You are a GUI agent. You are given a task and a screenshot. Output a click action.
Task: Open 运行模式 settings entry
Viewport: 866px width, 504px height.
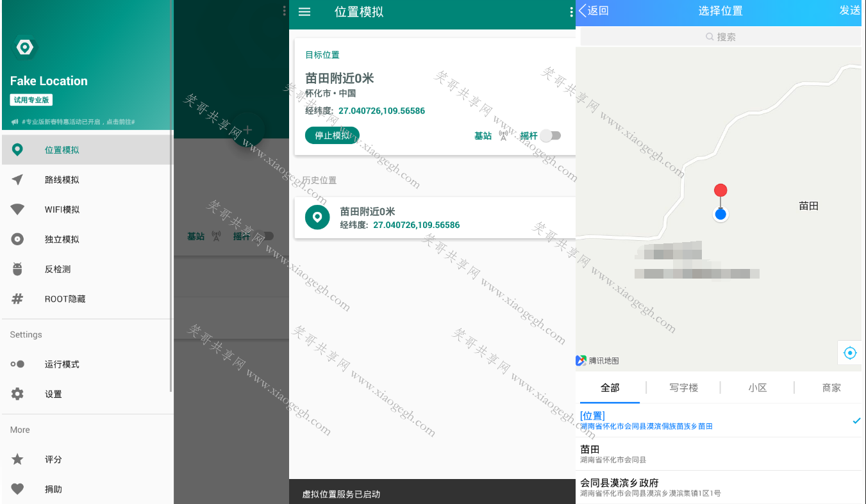[87, 364]
